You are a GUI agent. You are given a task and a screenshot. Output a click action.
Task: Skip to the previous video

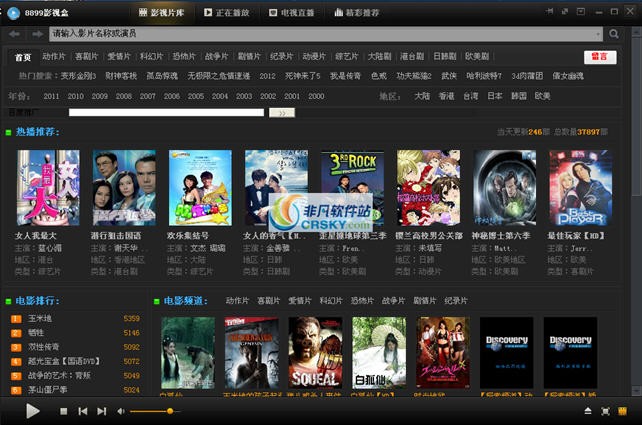point(83,411)
